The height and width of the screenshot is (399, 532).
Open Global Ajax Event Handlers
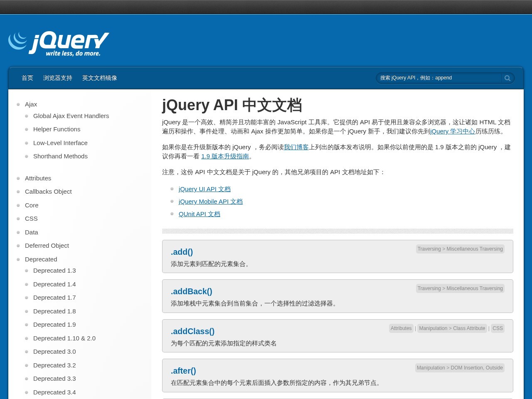[x=71, y=116]
